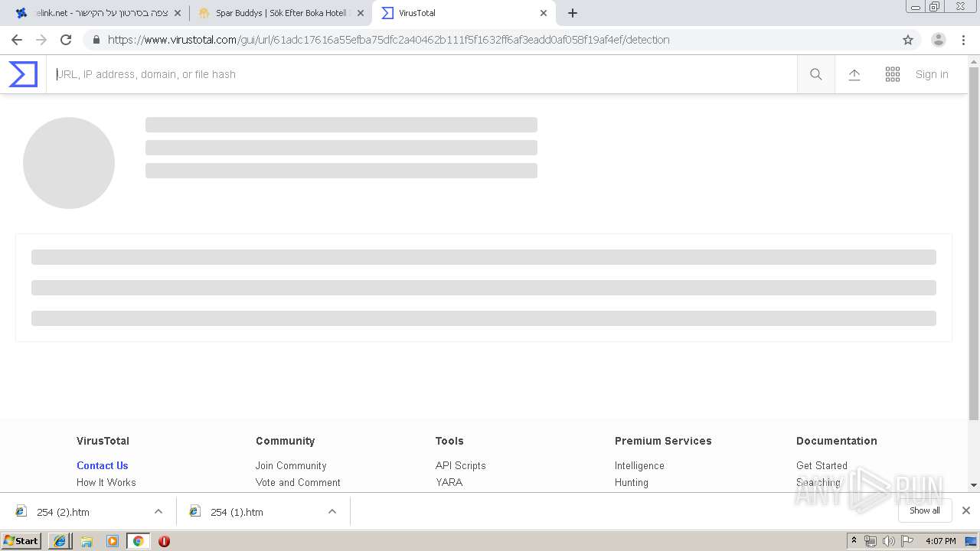Open the Chrome profile avatar icon
Image resolution: width=980 pixels, height=551 pixels.
[x=939, y=40]
